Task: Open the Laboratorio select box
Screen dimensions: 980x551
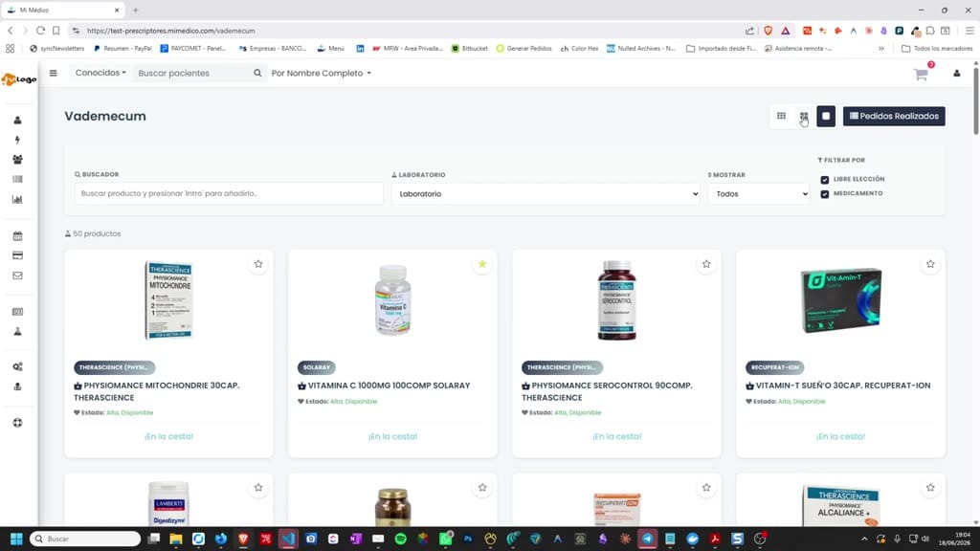Action: click(546, 193)
